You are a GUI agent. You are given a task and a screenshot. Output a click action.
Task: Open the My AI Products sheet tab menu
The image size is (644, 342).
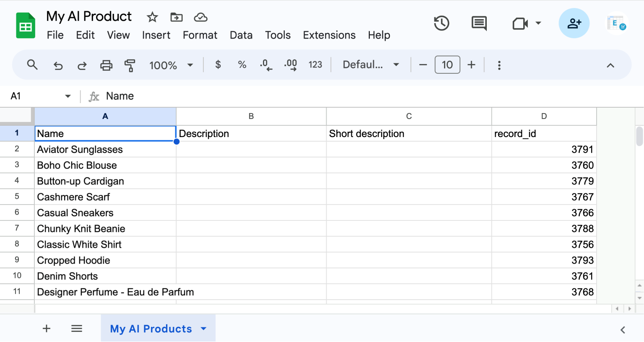tap(204, 329)
